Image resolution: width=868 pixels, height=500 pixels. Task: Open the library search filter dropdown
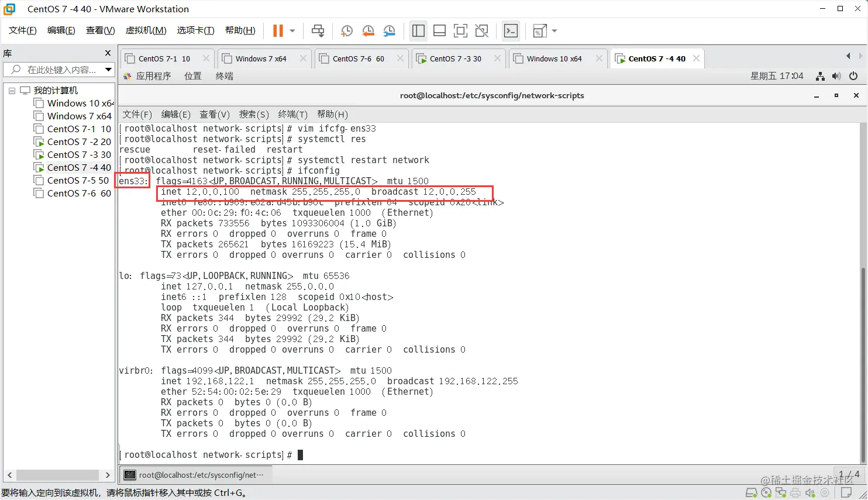pos(108,70)
